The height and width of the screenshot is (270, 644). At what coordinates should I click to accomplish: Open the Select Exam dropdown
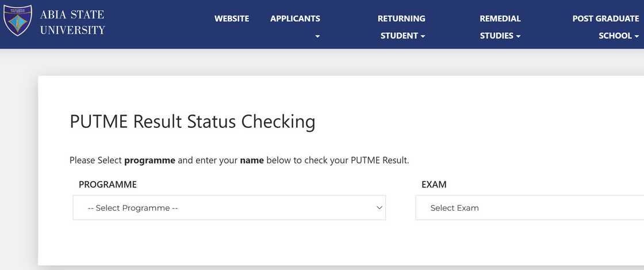(x=529, y=208)
